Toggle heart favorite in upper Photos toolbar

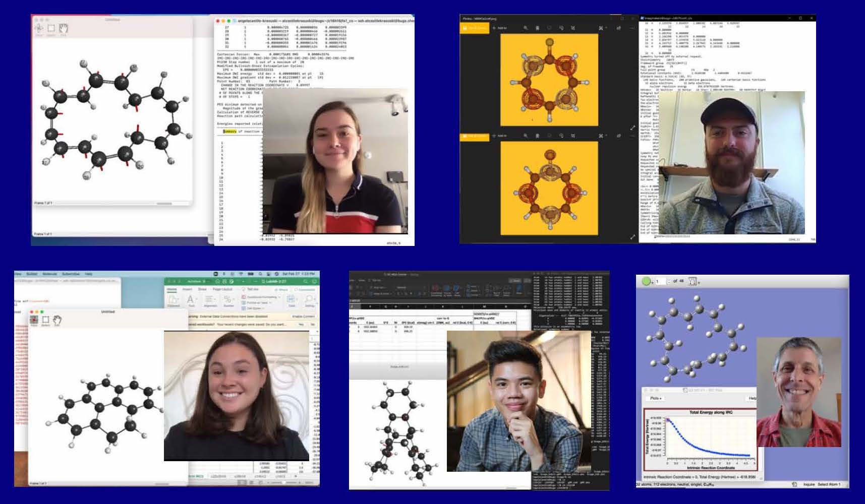(x=549, y=28)
